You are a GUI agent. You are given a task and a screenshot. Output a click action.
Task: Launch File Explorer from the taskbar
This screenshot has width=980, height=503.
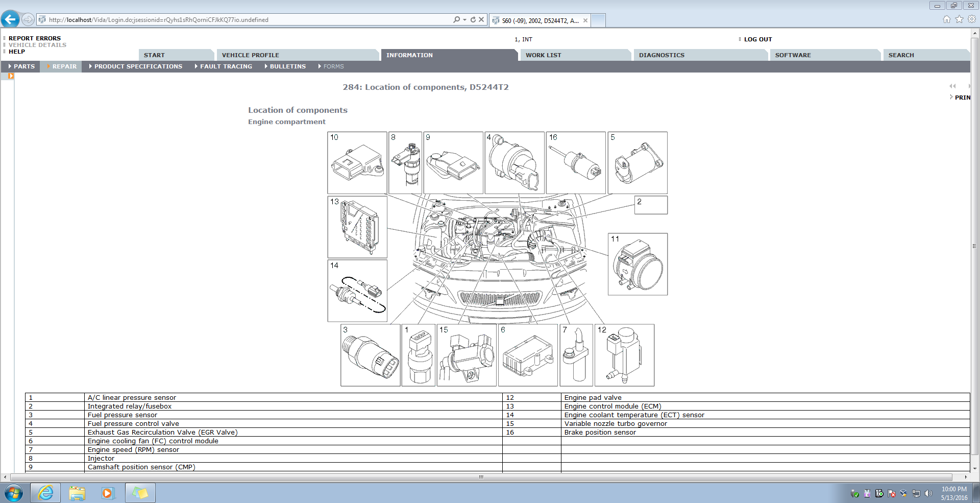77,493
